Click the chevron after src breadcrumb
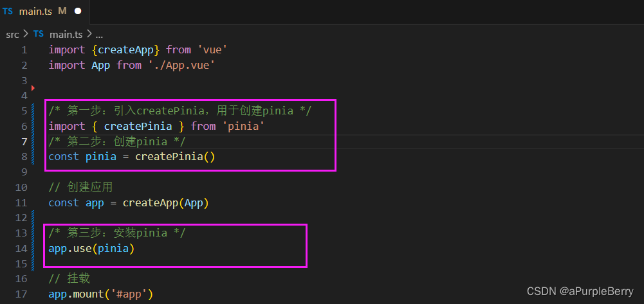 pyautogui.click(x=26, y=35)
